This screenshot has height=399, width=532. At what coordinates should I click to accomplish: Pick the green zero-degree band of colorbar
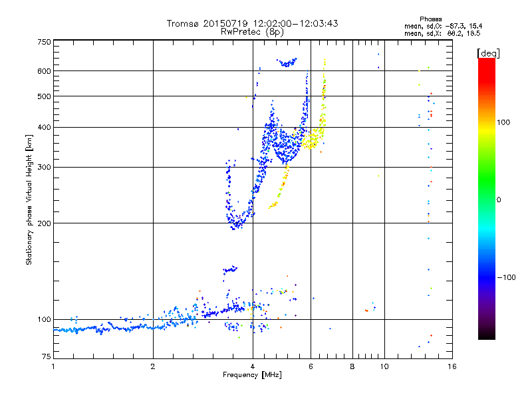[487, 199]
